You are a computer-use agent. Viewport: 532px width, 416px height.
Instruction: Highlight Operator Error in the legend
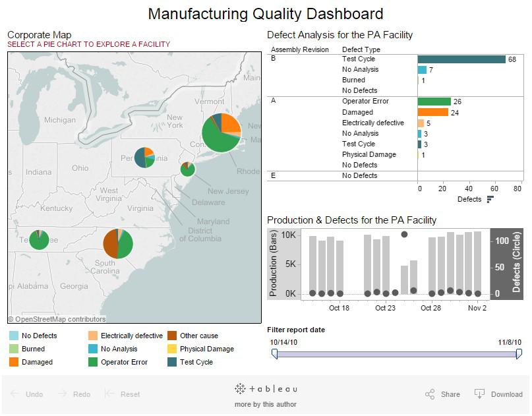tap(93, 362)
